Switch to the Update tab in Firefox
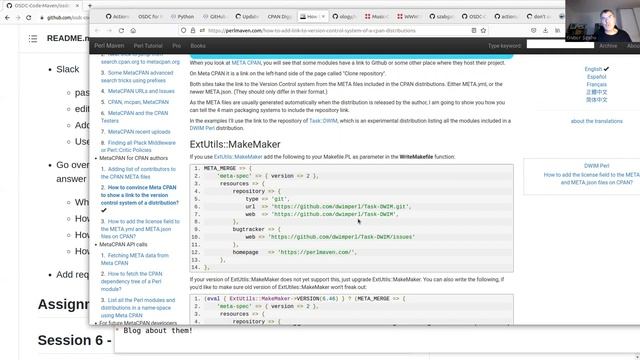640x360 pixels. tap(247, 17)
